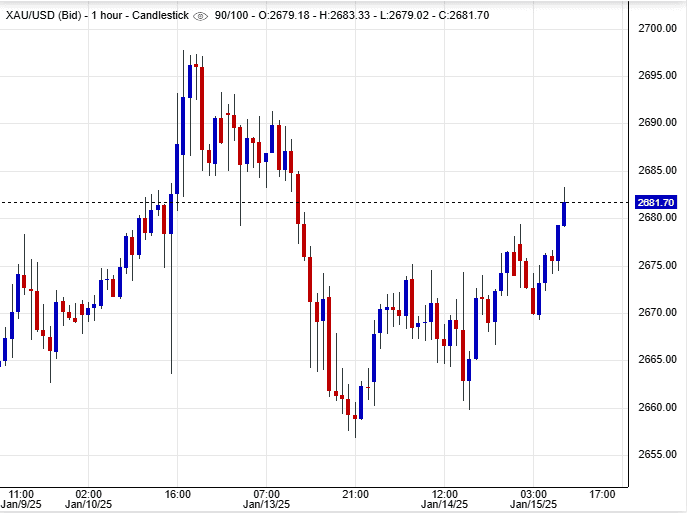687x513 pixels.
Task: Click the latest blue candle at far right
Action: [564, 213]
